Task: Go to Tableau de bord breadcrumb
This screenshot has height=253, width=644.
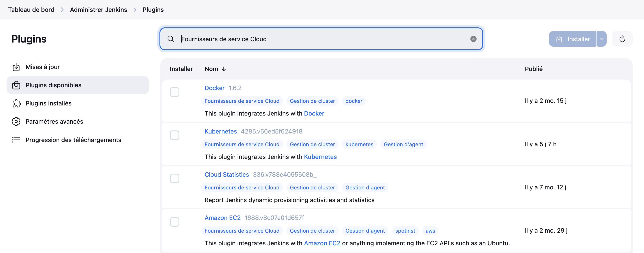Action: [x=31, y=10]
